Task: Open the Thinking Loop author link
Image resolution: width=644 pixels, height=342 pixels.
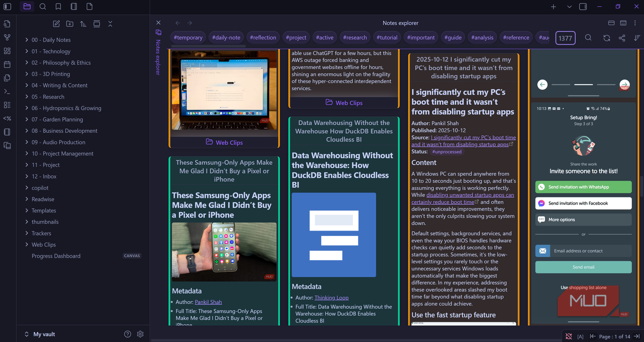Action: (x=331, y=298)
